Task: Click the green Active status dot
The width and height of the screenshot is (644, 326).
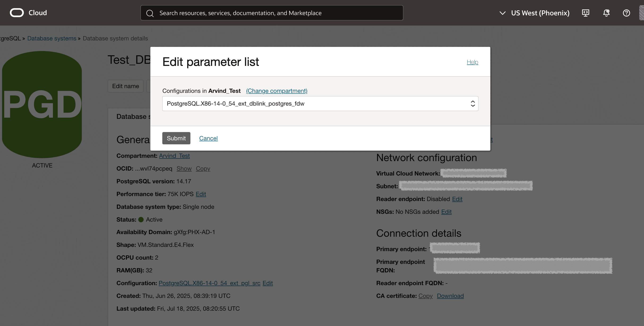Action: (x=141, y=219)
